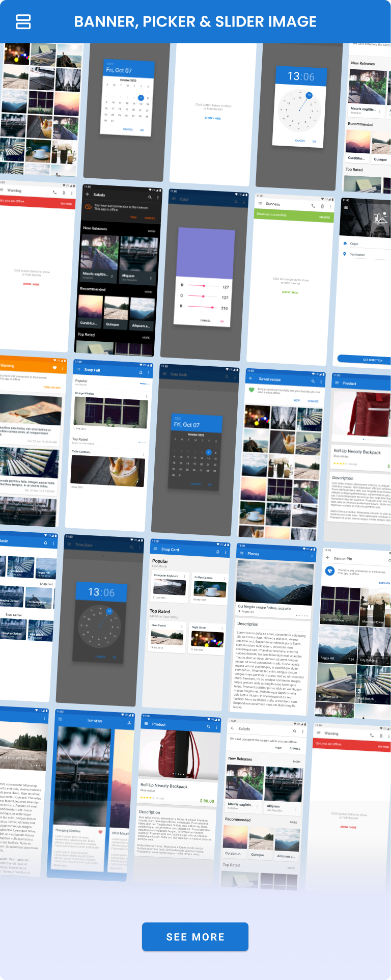
Task: Tap back arrow in dark Salads screen
Action: [88, 194]
